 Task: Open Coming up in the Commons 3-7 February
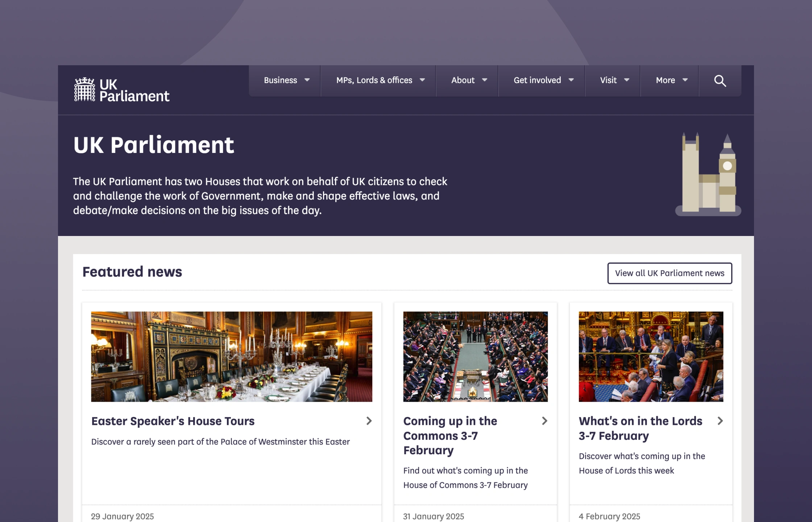click(450, 436)
